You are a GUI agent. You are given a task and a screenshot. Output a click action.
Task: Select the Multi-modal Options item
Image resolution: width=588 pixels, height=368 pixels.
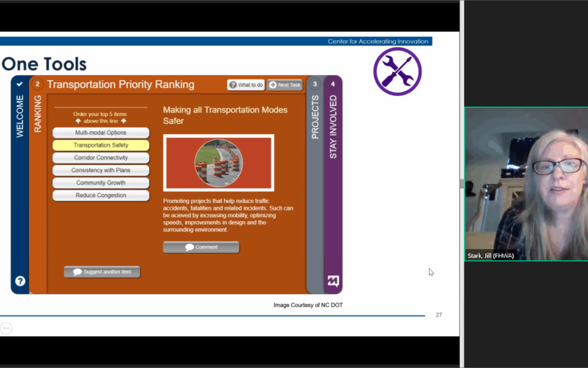pos(101,132)
